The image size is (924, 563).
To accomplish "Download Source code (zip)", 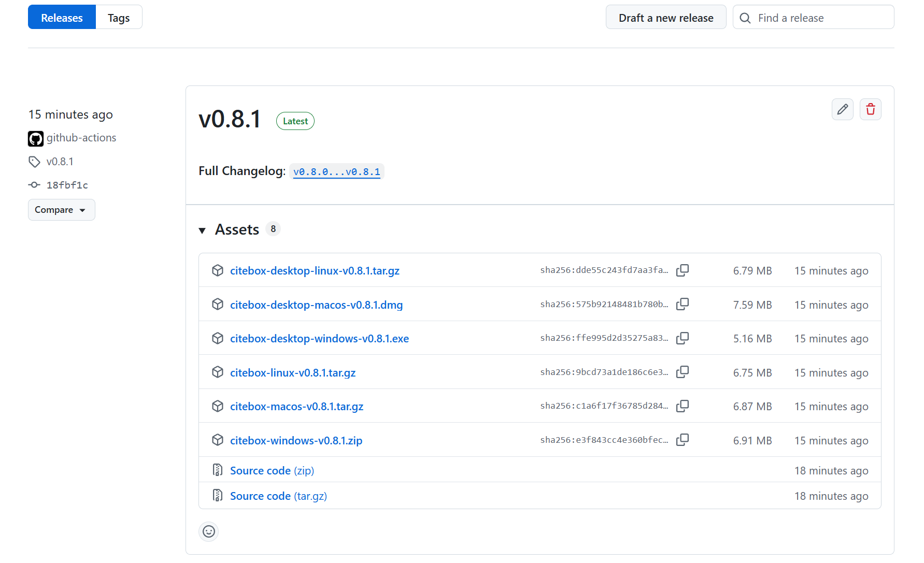I will pos(272,470).
